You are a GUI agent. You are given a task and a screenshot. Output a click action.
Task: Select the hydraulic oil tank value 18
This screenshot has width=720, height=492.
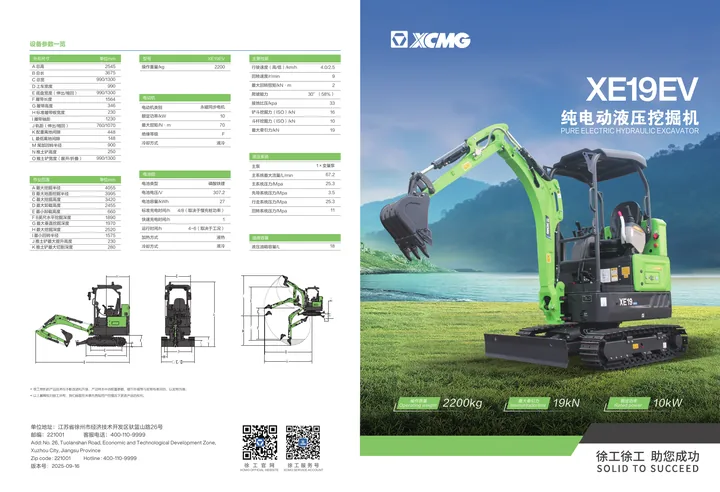(x=332, y=246)
